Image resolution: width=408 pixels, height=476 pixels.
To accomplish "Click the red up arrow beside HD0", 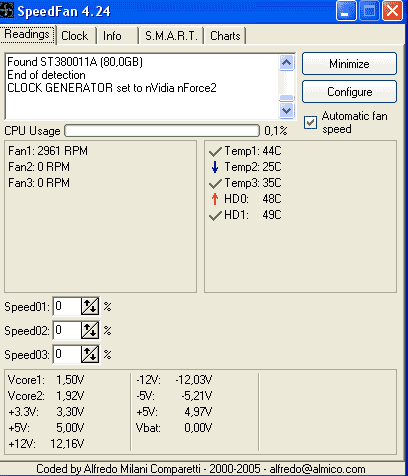I will coord(215,199).
